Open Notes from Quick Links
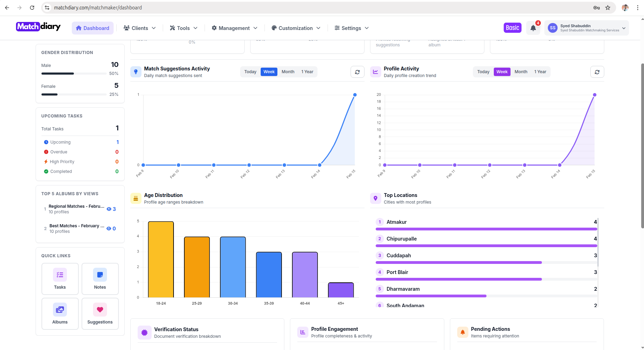The width and height of the screenshot is (644, 350). [100, 279]
